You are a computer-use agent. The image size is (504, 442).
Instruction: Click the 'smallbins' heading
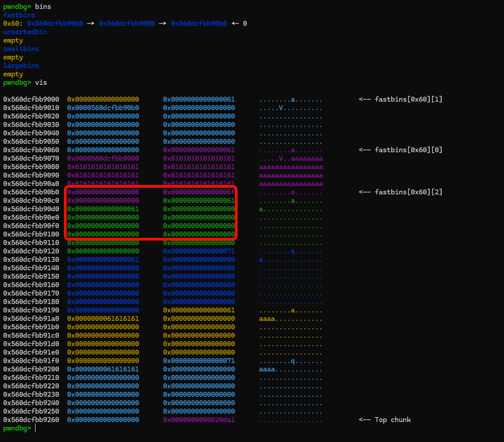(x=21, y=48)
